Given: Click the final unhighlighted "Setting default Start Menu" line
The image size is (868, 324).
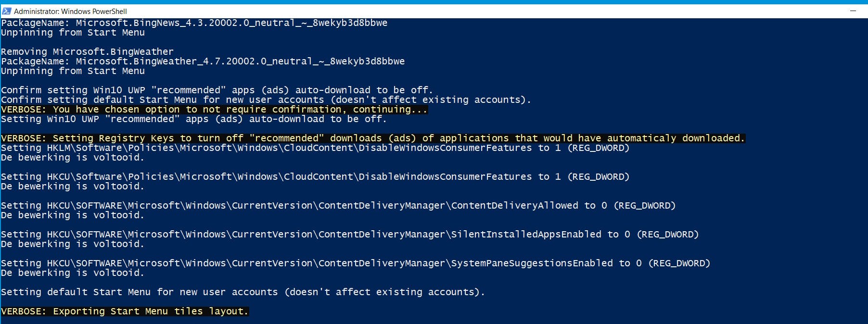Looking at the screenshot, I should [243, 292].
